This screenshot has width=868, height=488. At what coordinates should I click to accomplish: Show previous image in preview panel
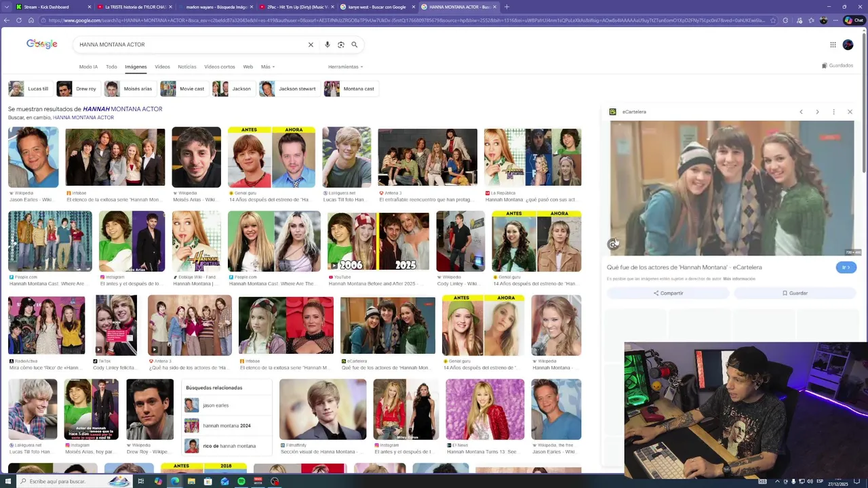point(801,112)
